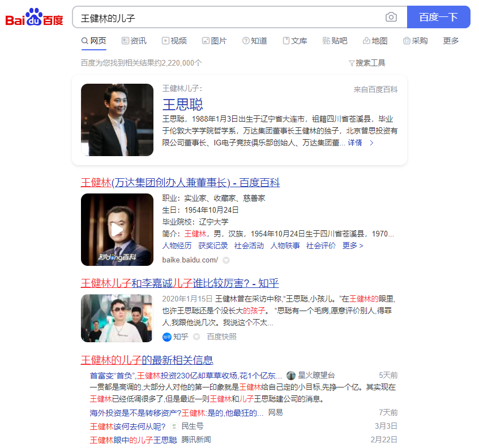Click the 5天前 timestamp text
This screenshot has height=448, width=479.
(x=388, y=375)
